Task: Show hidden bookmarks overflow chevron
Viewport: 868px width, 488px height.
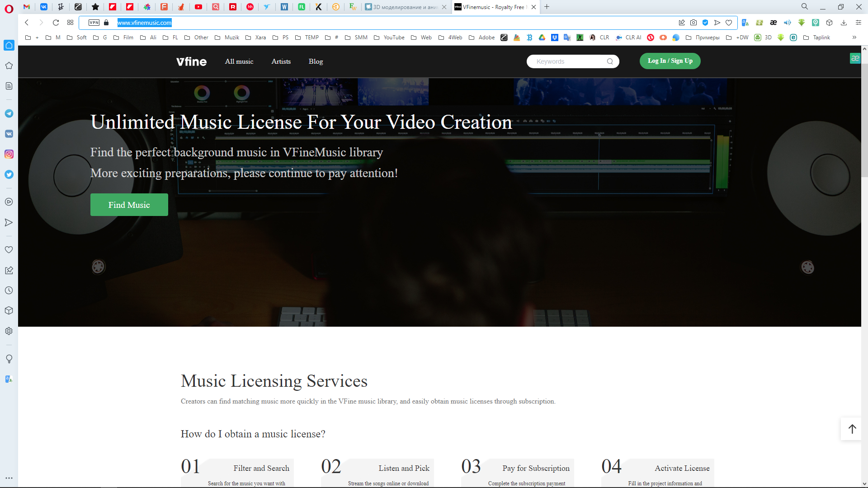Action: (854, 38)
